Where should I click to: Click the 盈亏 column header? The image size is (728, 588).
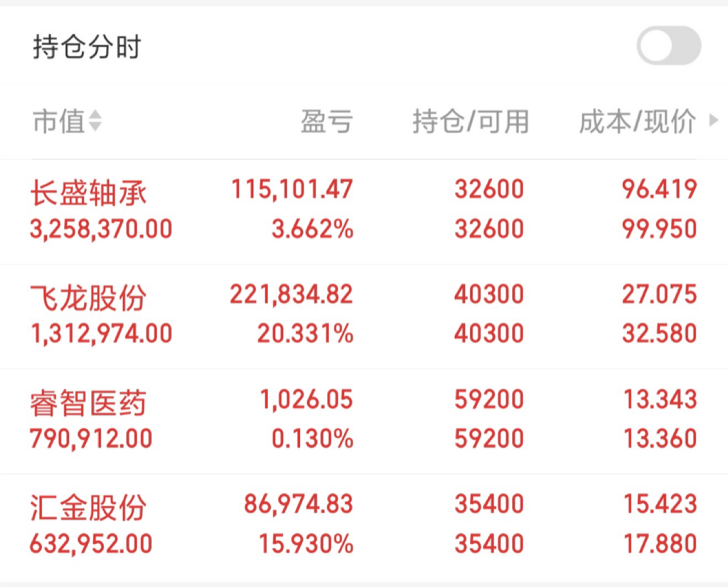coord(327,122)
